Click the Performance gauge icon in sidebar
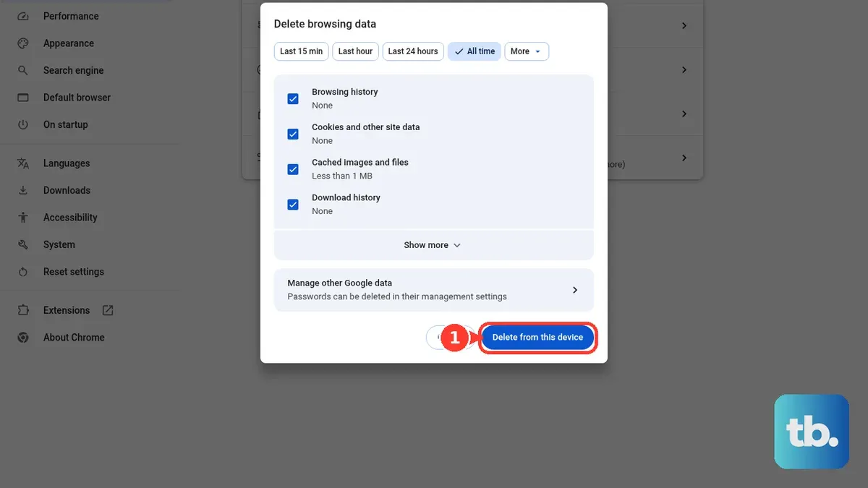 (23, 16)
